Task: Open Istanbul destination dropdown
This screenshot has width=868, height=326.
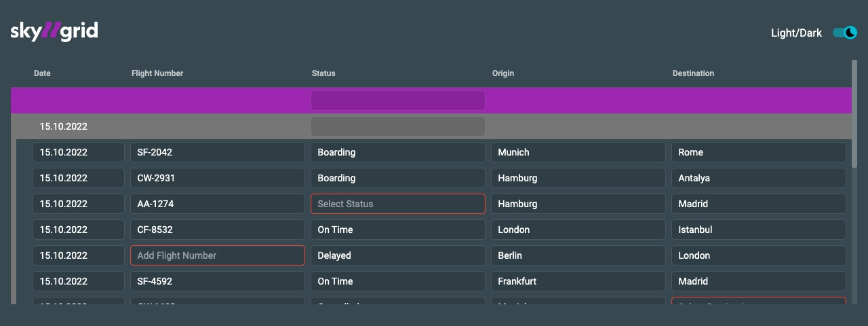Action: (x=759, y=230)
